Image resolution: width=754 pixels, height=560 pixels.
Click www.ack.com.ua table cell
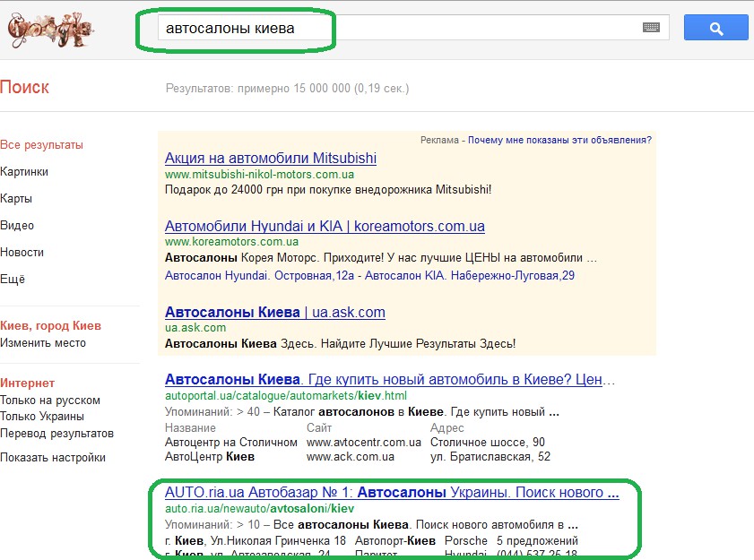pyautogui.click(x=350, y=456)
